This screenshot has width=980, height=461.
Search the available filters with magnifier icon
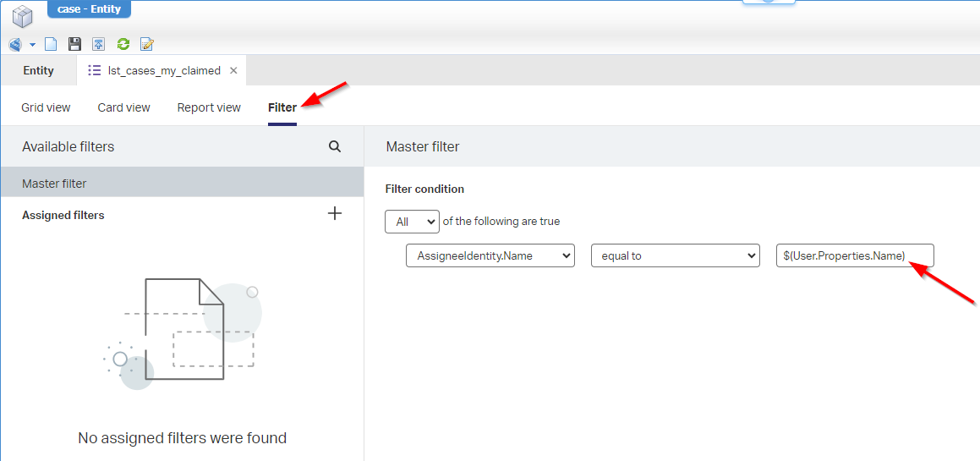[x=335, y=146]
